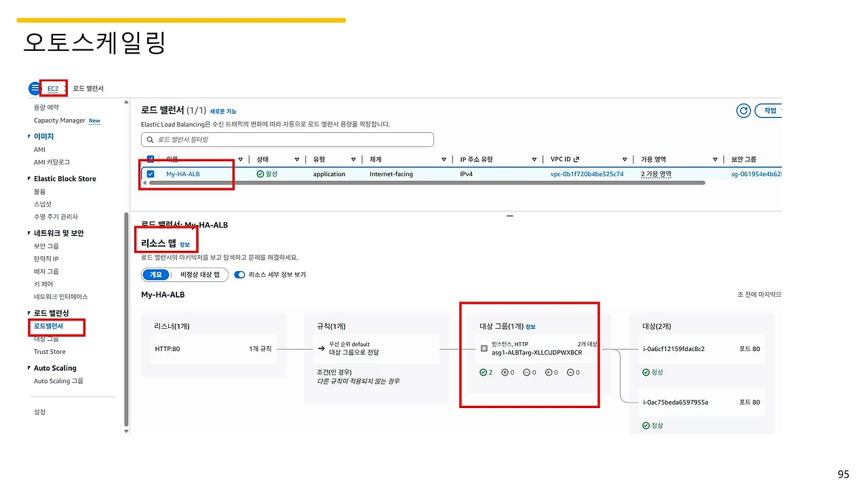Click the external link icon beside VPC ID

pos(576,159)
